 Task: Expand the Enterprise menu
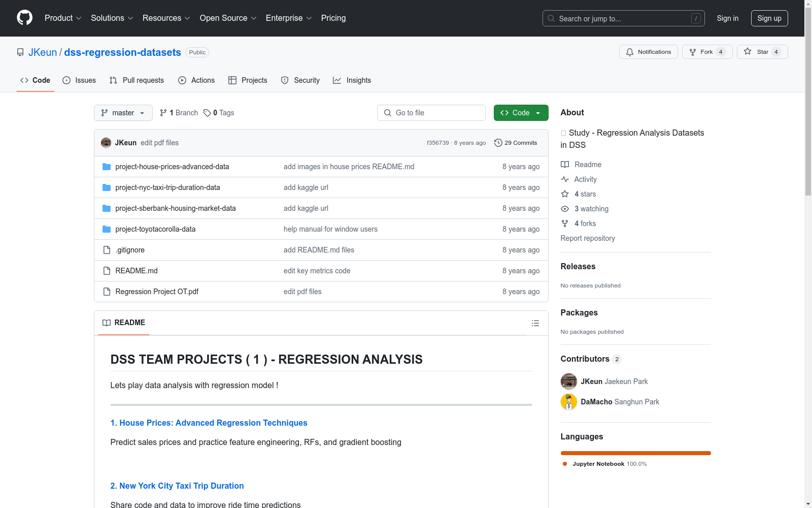tap(289, 18)
